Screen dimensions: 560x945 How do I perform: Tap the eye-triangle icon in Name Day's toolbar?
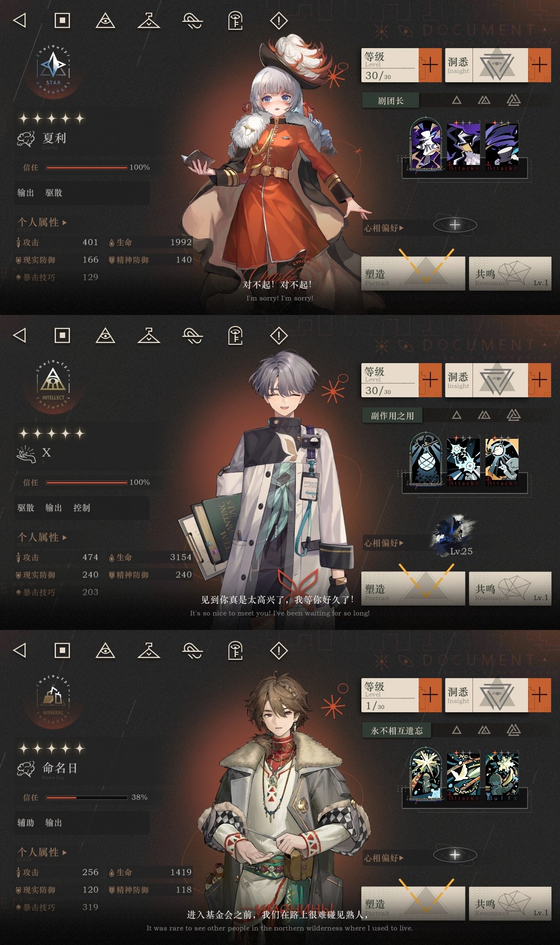105,651
